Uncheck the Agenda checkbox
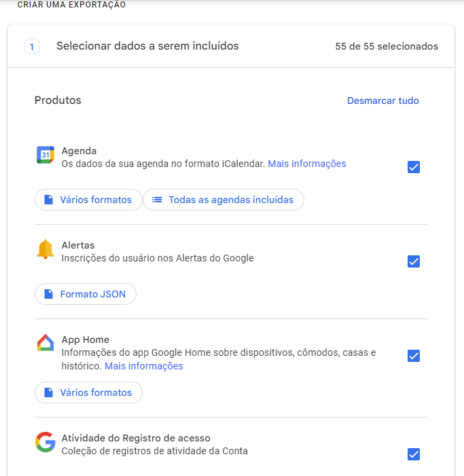 click(x=414, y=167)
